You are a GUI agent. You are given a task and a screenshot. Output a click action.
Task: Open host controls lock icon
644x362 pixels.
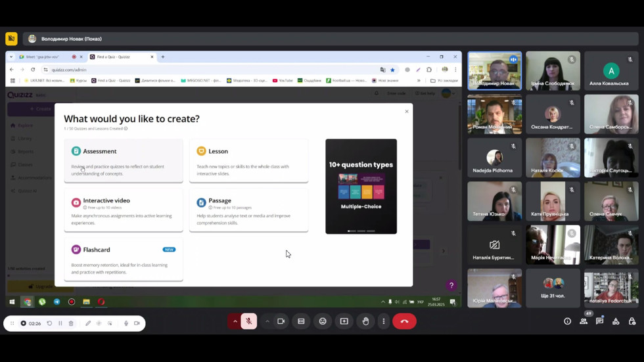point(632,321)
